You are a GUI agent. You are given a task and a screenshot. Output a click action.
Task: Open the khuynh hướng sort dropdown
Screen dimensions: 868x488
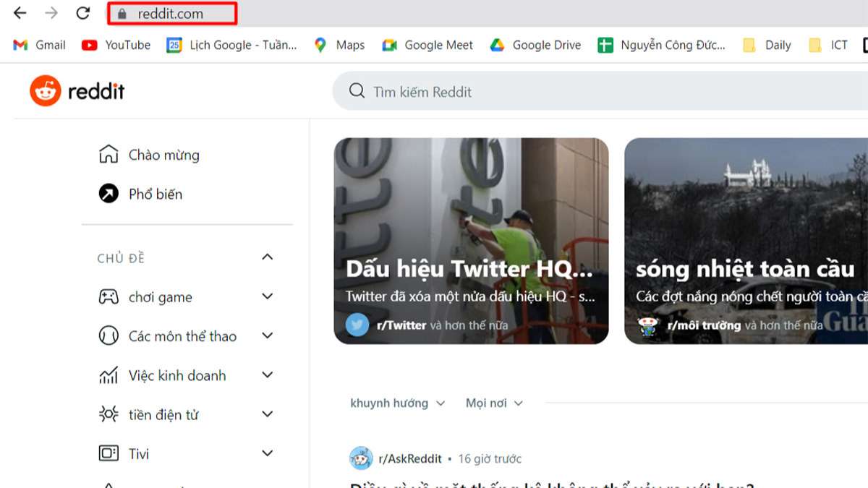[x=397, y=403]
